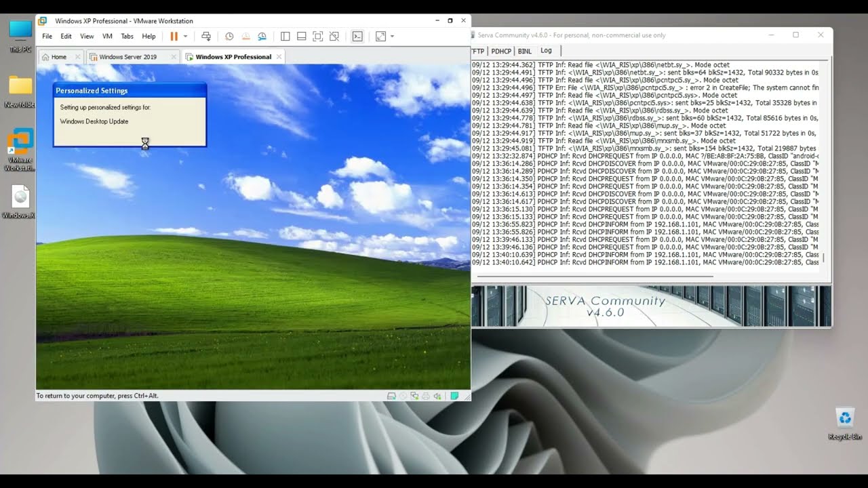Expand the stretch guest dropdown arrow

[x=392, y=37]
